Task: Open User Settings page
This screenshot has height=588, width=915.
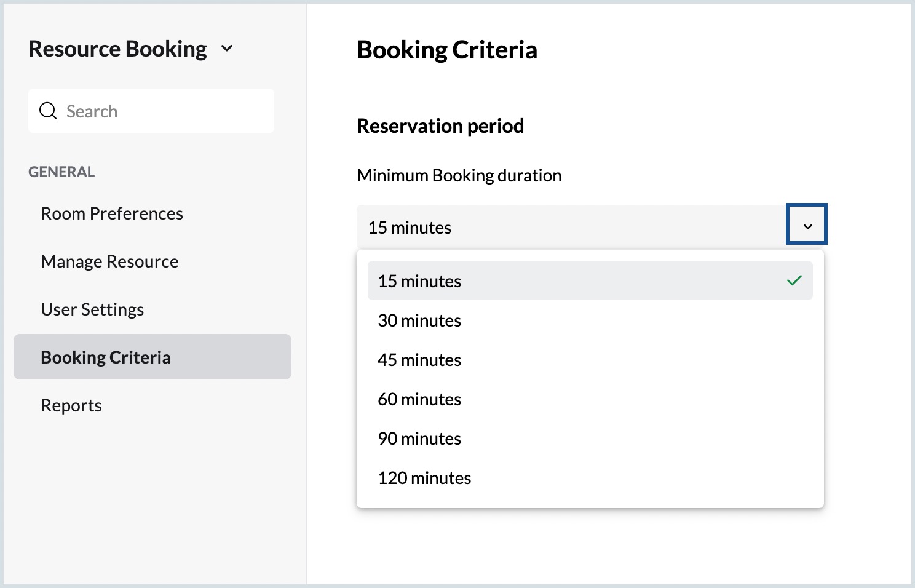Action: [92, 309]
